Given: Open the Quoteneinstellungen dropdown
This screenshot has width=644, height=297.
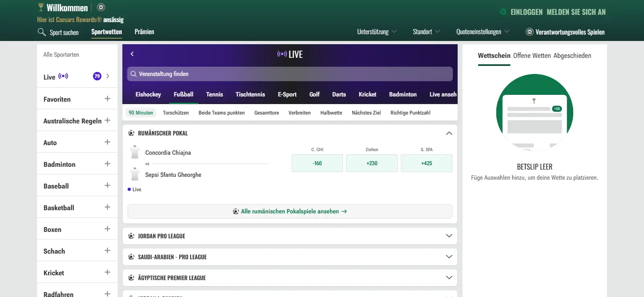Looking at the screenshot, I should (x=483, y=32).
